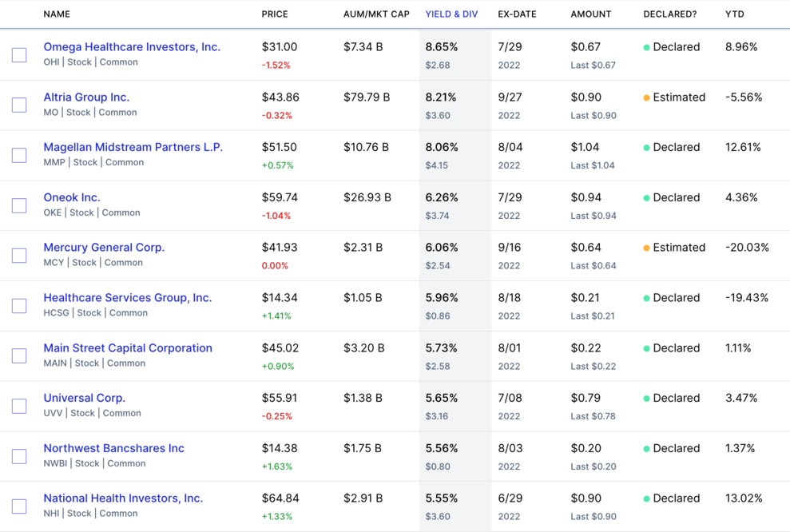Image resolution: width=790 pixels, height=532 pixels.
Task: Click the $1.38 B market cap
Action: point(363,398)
